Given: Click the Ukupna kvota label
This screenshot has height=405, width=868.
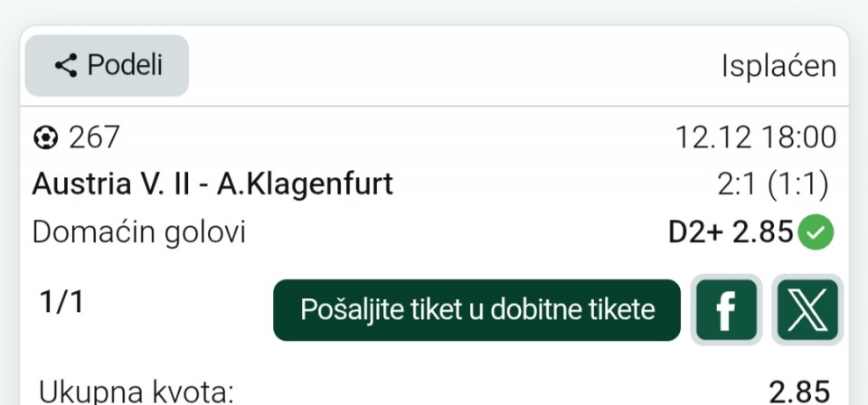Looking at the screenshot, I should pyautogui.click(x=136, y=392).
